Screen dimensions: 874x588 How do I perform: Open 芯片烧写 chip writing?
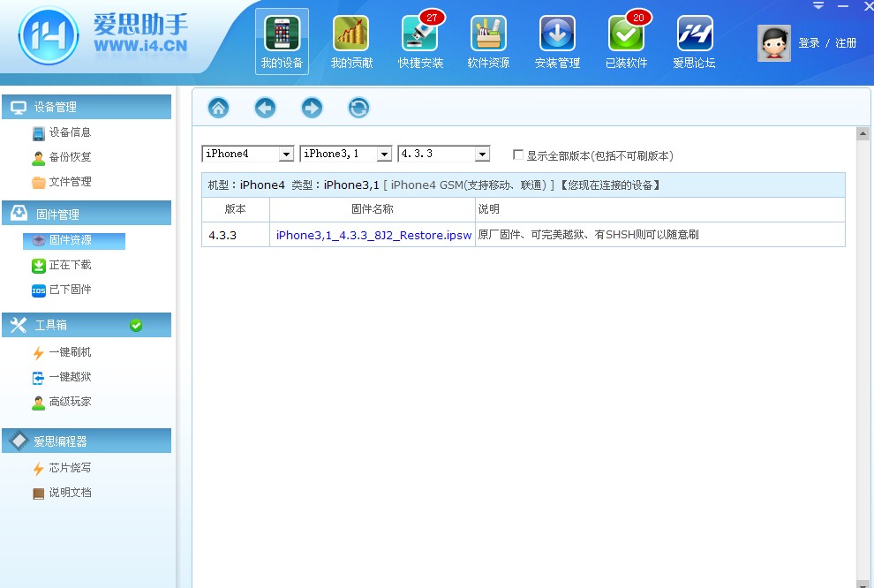[x=70, y=468]
